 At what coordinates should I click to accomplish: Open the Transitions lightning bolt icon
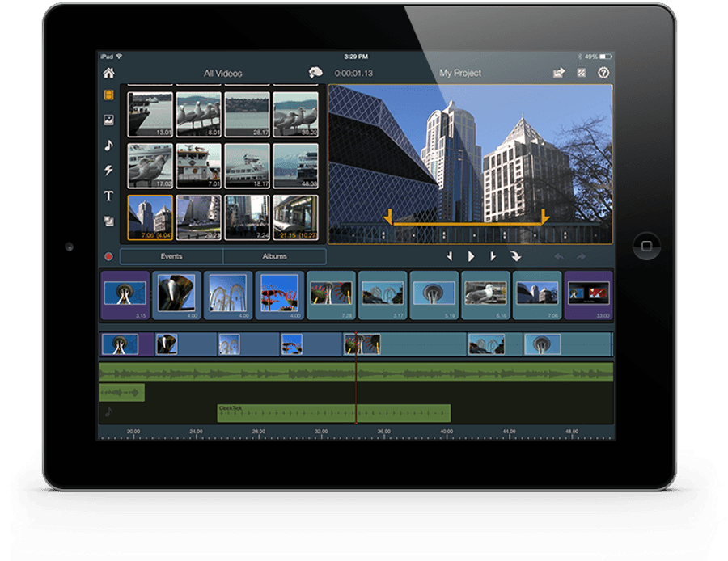coord(108,171)
